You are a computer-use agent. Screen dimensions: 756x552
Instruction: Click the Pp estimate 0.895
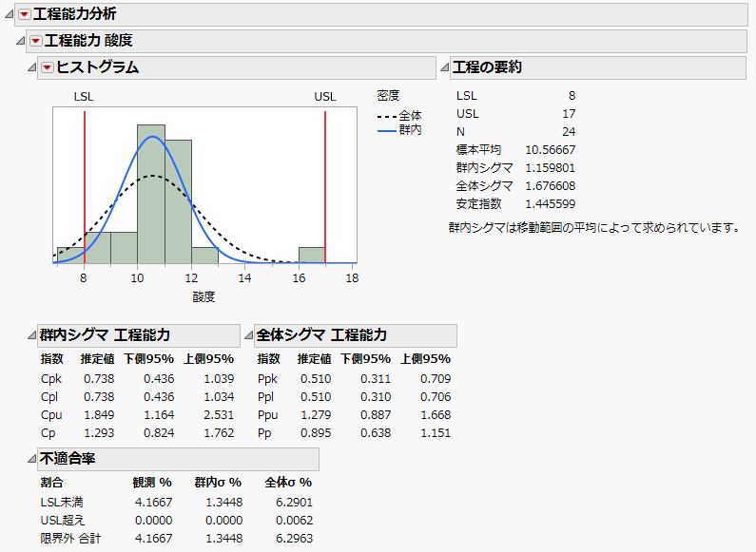tap(316, 433)
